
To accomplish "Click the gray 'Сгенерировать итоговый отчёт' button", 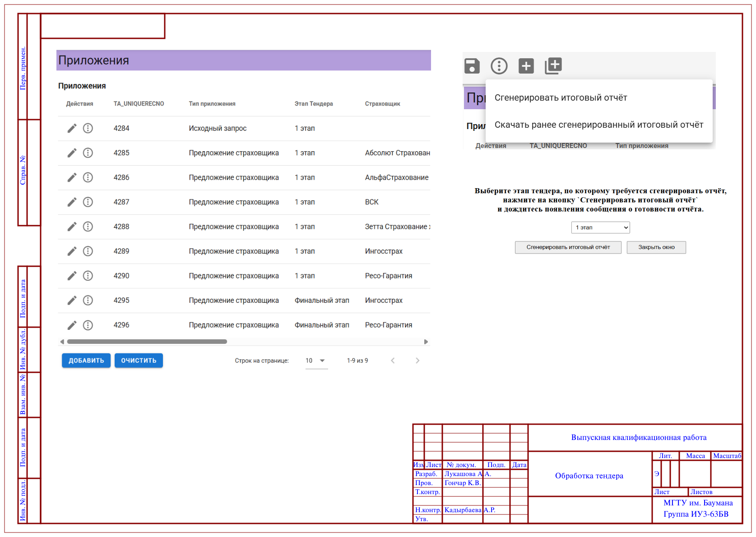I will (568, 247).
